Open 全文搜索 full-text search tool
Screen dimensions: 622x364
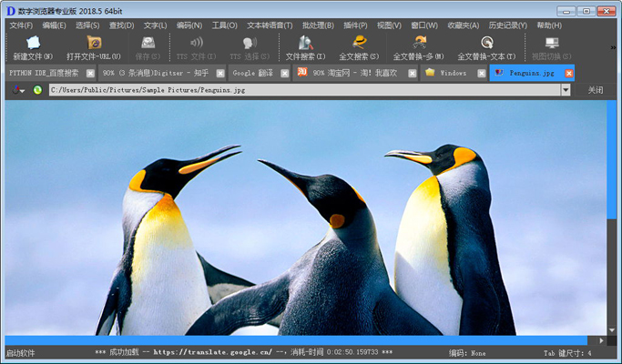[359, 43]
